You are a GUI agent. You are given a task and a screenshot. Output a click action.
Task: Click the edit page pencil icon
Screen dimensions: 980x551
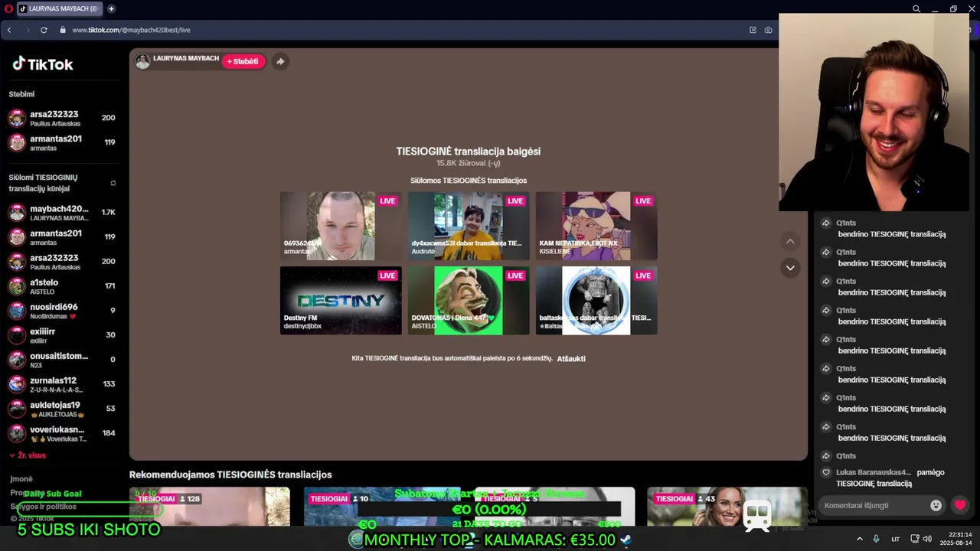coord(753,30)
